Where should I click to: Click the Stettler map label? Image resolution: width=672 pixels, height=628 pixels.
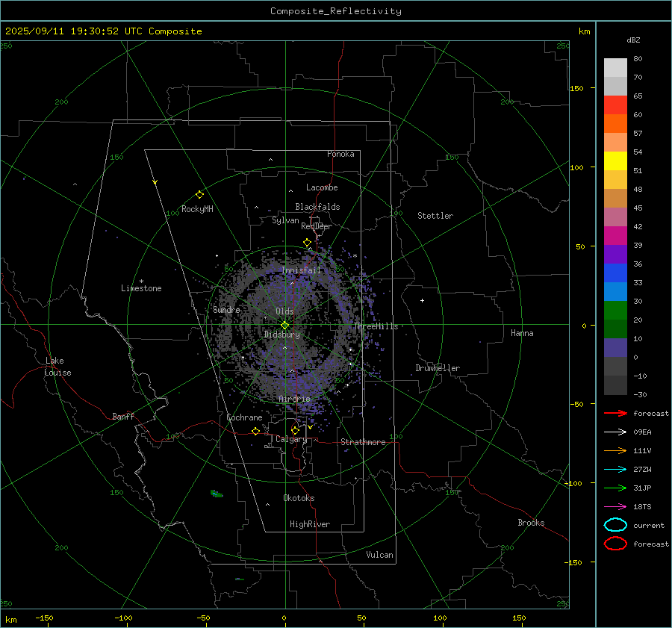click(435, 216)
